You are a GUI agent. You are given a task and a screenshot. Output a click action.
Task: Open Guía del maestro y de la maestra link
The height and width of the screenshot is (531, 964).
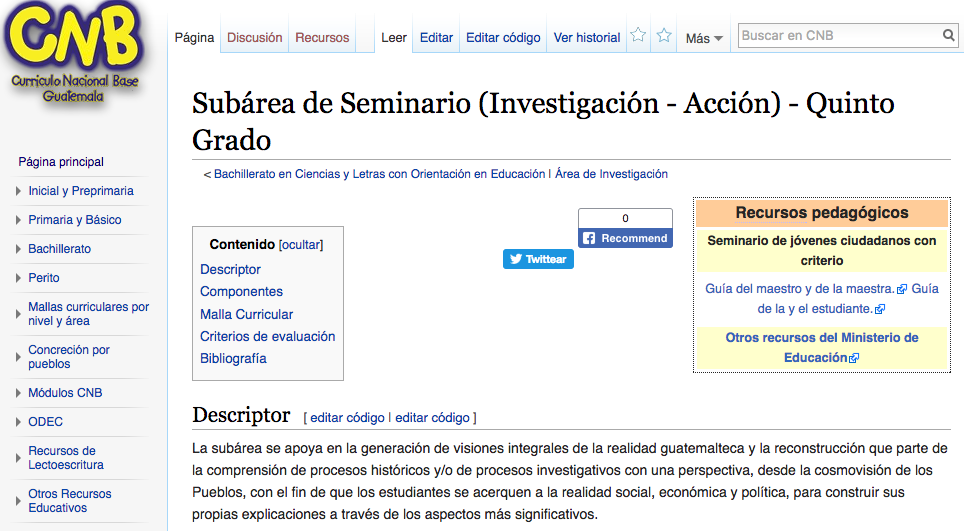[799, 289]
